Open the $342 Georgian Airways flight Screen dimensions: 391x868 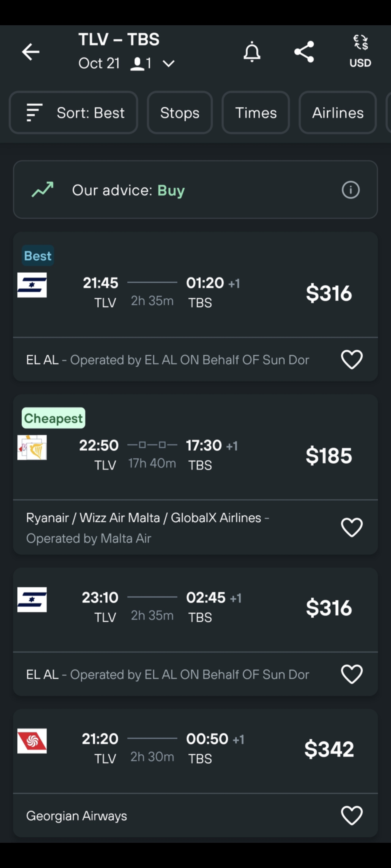tap(329, 749)
